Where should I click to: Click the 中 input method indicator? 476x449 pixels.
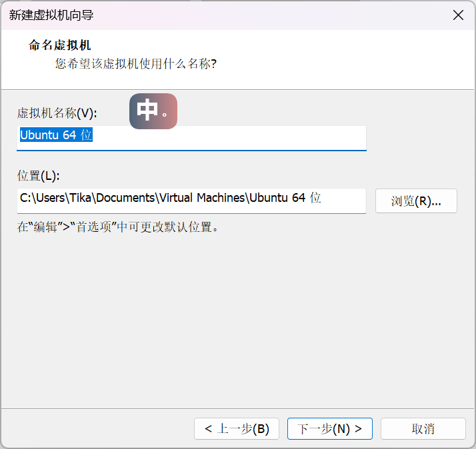tap(153, 111)
